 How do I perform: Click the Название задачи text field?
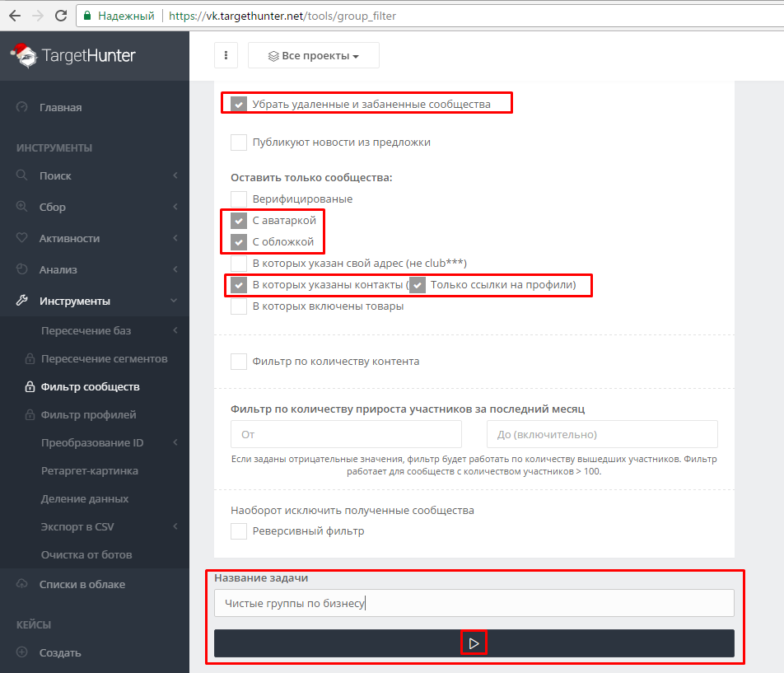[x=474, y=603]
